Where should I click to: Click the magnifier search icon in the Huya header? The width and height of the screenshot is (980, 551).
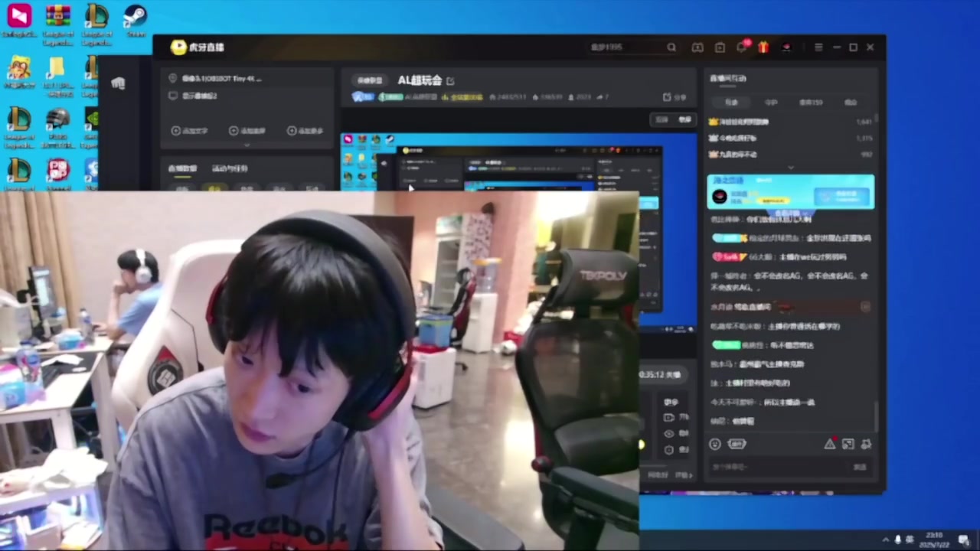(671, 47)
